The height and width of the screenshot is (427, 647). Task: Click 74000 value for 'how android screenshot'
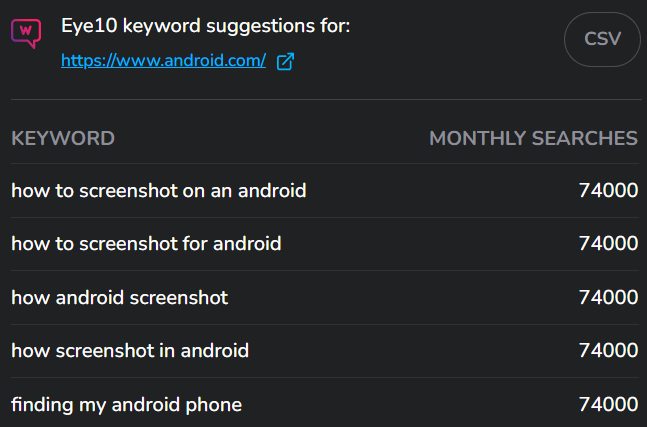[608, 297]
